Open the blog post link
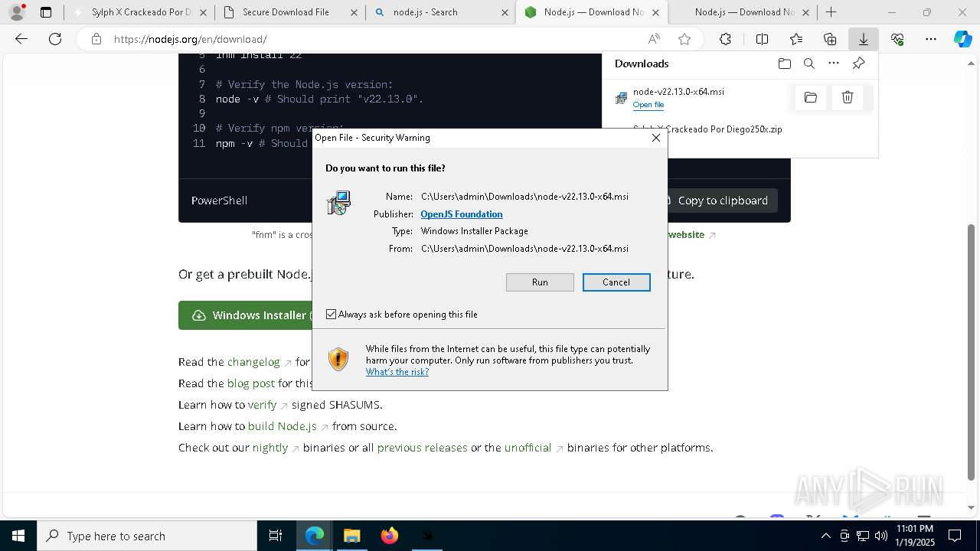Image resolution: width=980 pixels, height=551 pixels. click(251, 383)
